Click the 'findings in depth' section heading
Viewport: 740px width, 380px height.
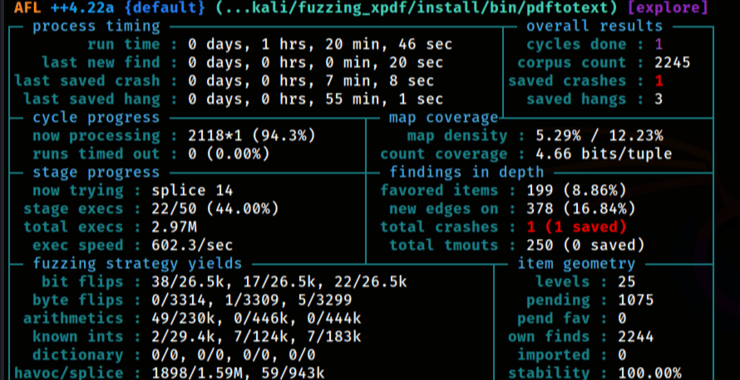[466, 172]
